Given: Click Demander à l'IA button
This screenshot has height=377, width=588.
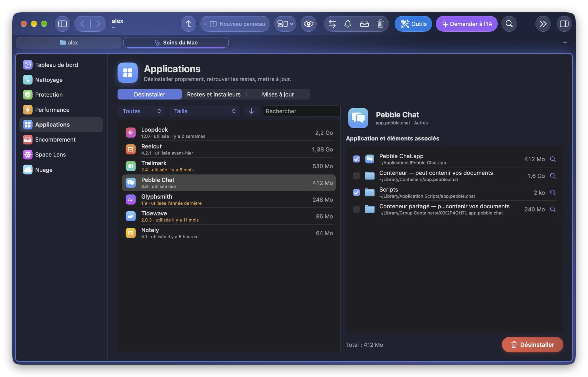Looking at the screenshot, I should coord(467,24).
